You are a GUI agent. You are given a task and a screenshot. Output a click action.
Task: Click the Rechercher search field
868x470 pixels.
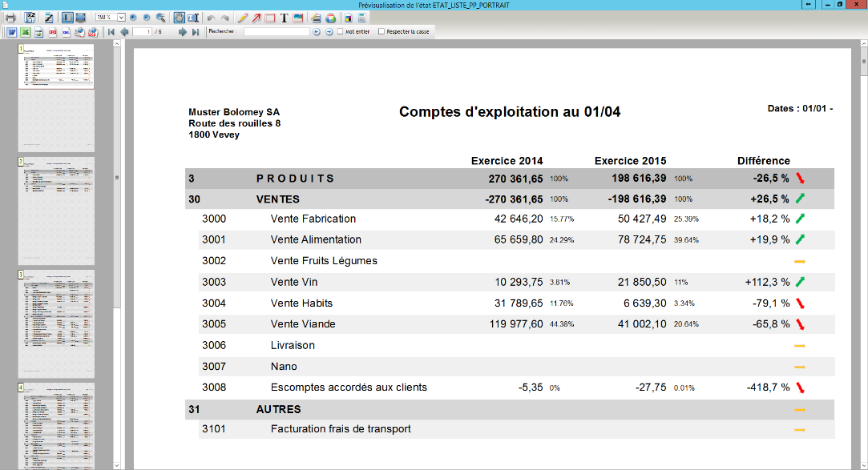pyautogui.click(x=277, y=32)
